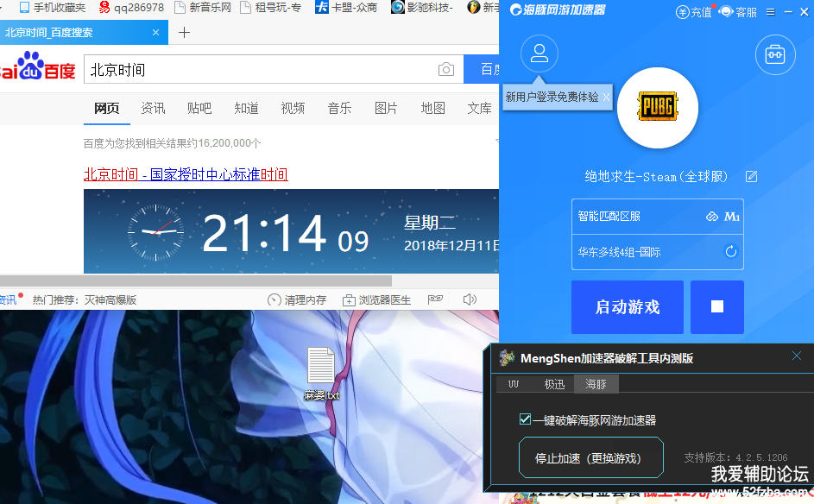Toggle the browser sound speaker icon
The height and width of the screenshot is (504, 814).
tap(470, 299)
